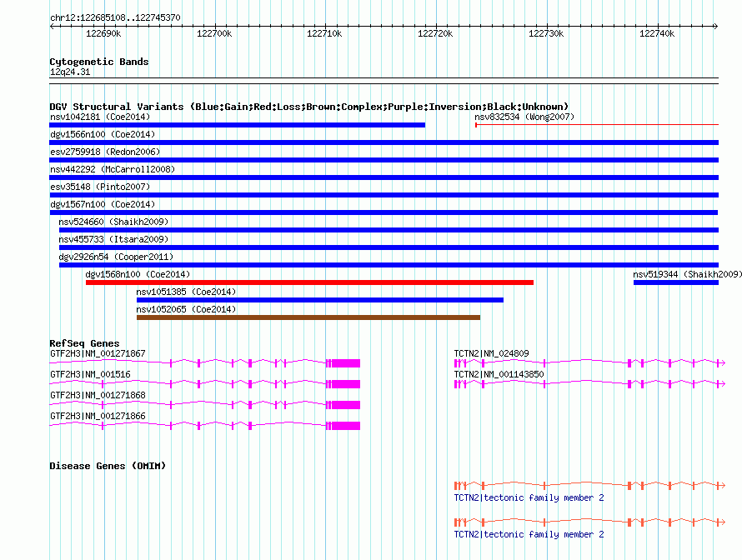This screenshot has width=742, height=560.
Task: Click the right arrow end of the ruler
Action: (716, 26)
